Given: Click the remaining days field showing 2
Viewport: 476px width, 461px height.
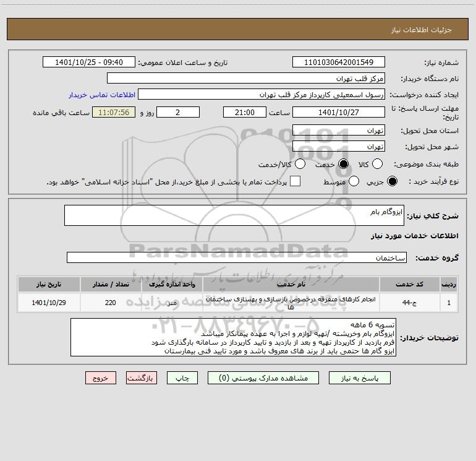Looking at the screenshot, I should pos(178,112).
